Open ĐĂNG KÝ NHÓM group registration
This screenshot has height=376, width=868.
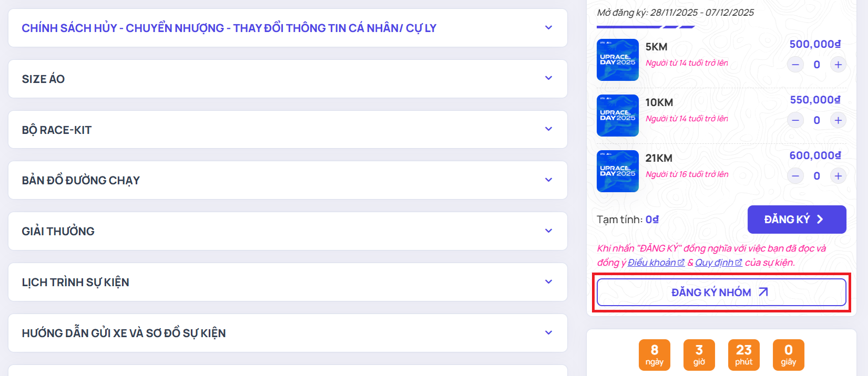point(721,293)
